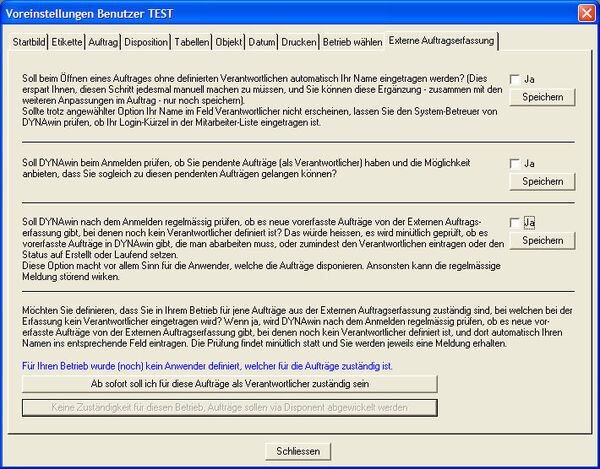Select the Externe Auftragserfassung tab
Image resolution: width=600 pixels, height=469 pixels.
pyautogui.click(x=441, y=42)
